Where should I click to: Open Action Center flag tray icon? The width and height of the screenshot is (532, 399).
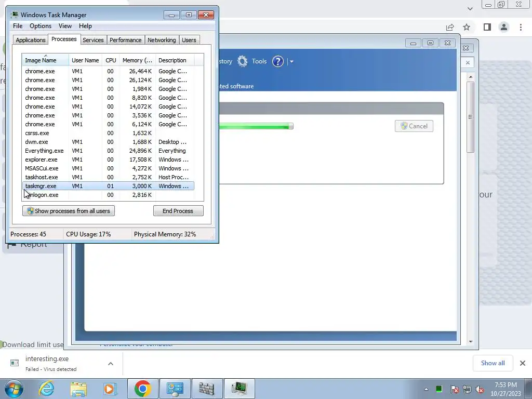coord(454,389)
